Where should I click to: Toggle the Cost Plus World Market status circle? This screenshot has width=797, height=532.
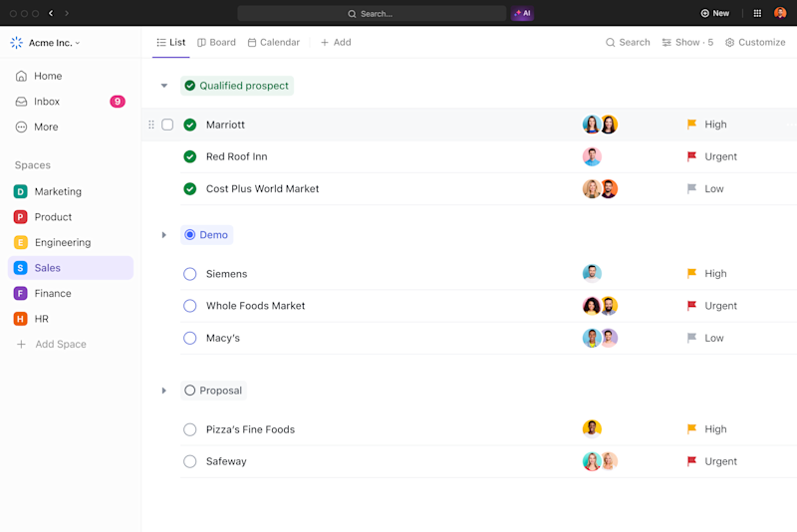[x=190, y=189]
